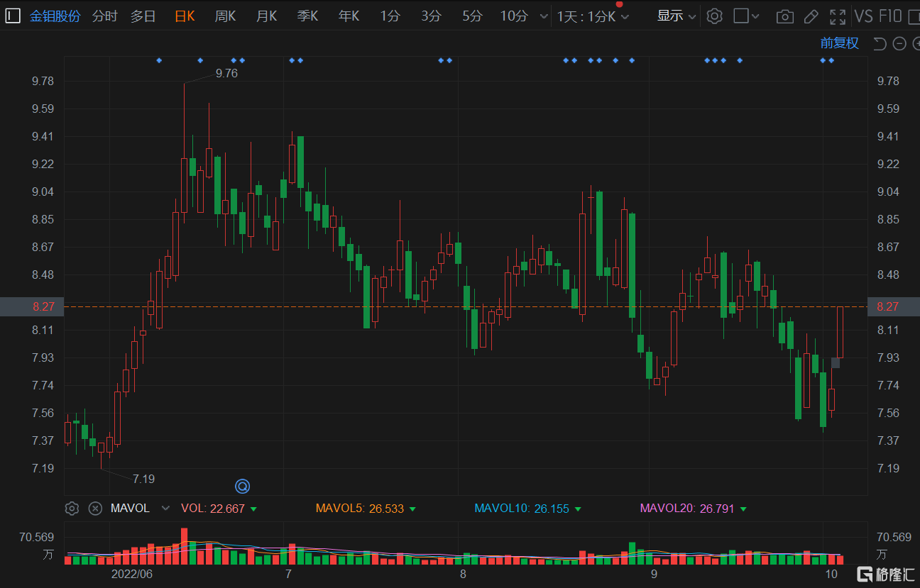This screenshot has width=920, height=588.
Task: Switch to the 3分 minute chart
Action: [431, 16]
